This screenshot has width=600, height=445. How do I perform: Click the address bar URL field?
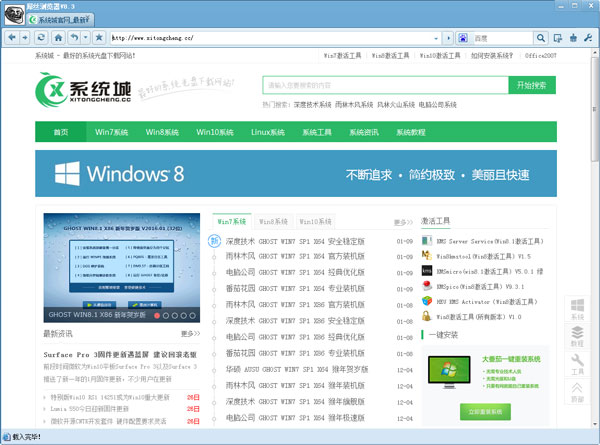click(x=271, y=38)
